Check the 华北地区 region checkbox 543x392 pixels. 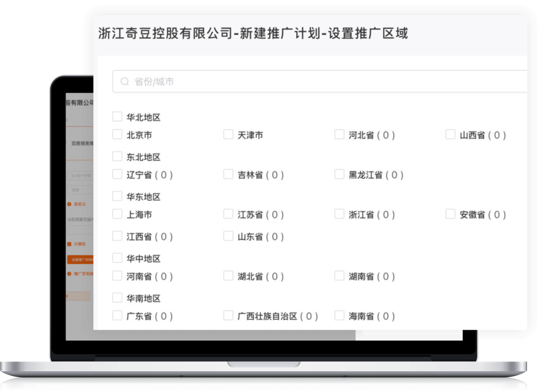click(118, 116)
